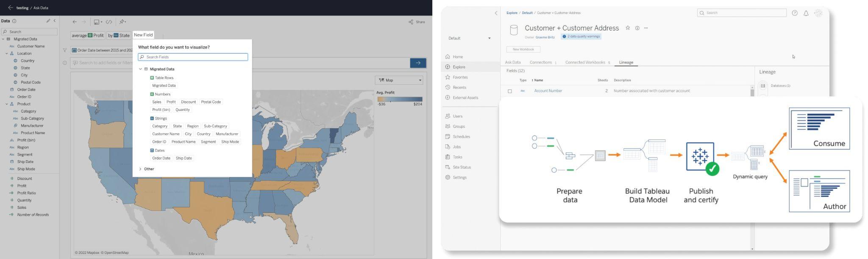
Task: Click the embed code icon
Action: click(109, 22)
